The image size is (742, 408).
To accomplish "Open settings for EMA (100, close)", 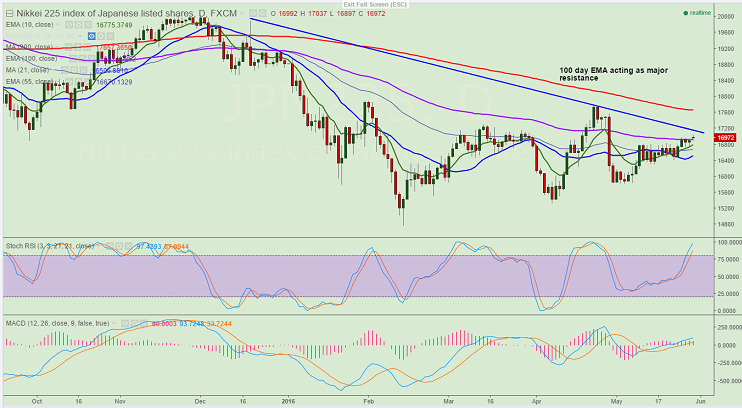I will 82,59.
